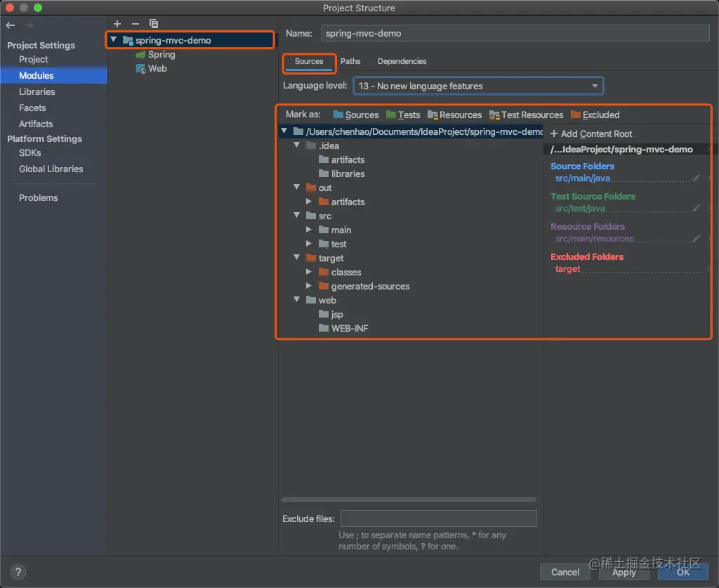
Task: Remove selected module with minus icon
Action: pos(136,24)
